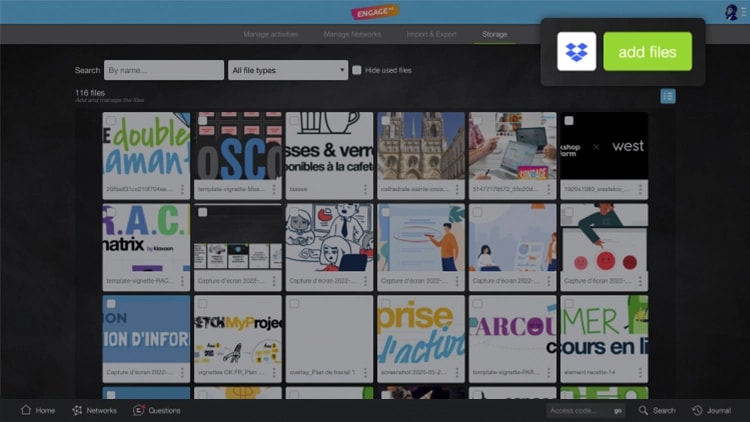This screenshot has width=750, height=422.
Task: Open options for template-vignette-Mos file
Action: [x=274, y=189]
